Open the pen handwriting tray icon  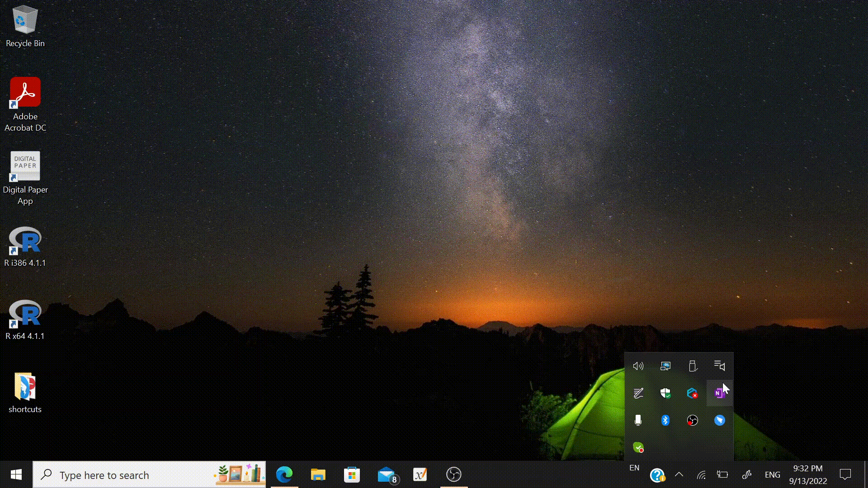[x=638, y=393]
